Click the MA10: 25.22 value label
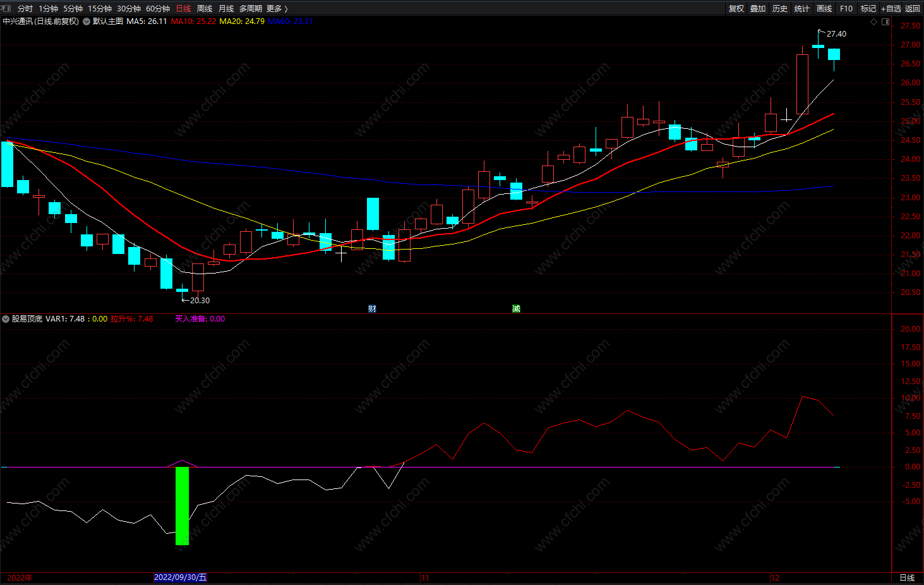This screenshot has width=924, height=585. (193, 21)
